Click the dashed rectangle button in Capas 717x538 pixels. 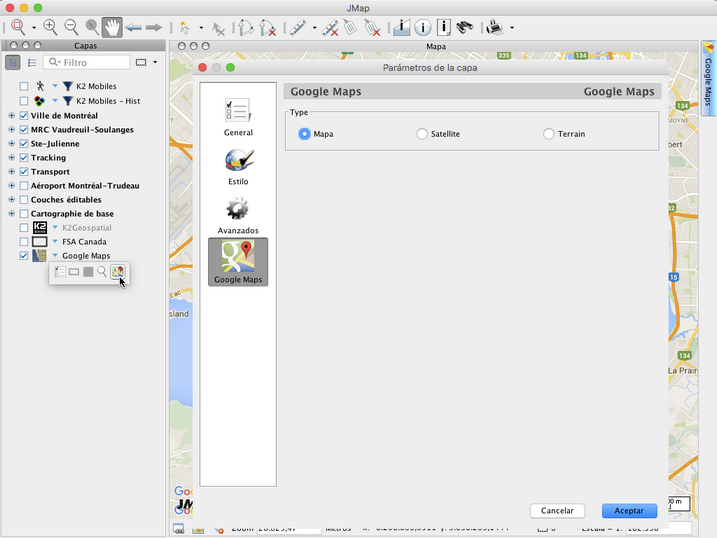(141, 63)
